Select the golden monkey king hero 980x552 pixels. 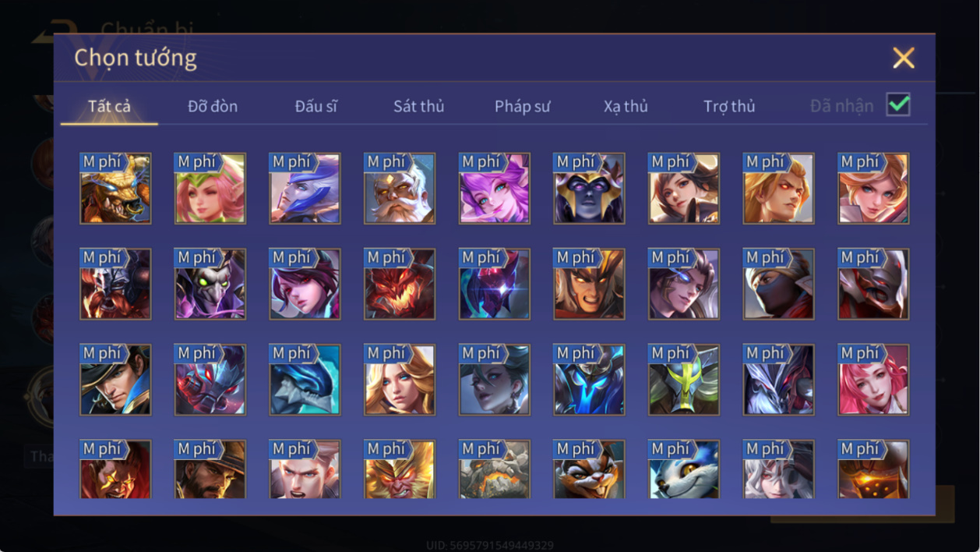pyautogui.click(x=400, y=469)
